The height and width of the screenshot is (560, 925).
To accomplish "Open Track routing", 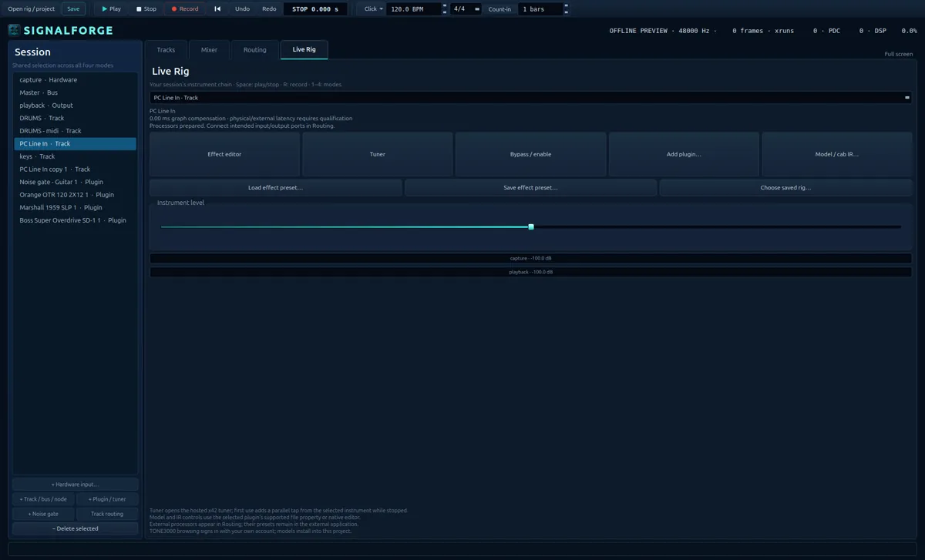I will tap(107, 514).
